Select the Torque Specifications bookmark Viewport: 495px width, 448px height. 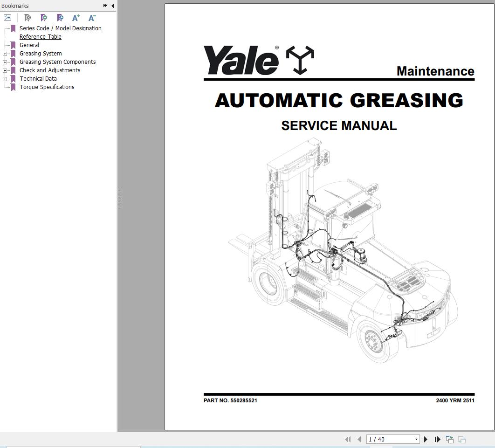coord(47,87)
